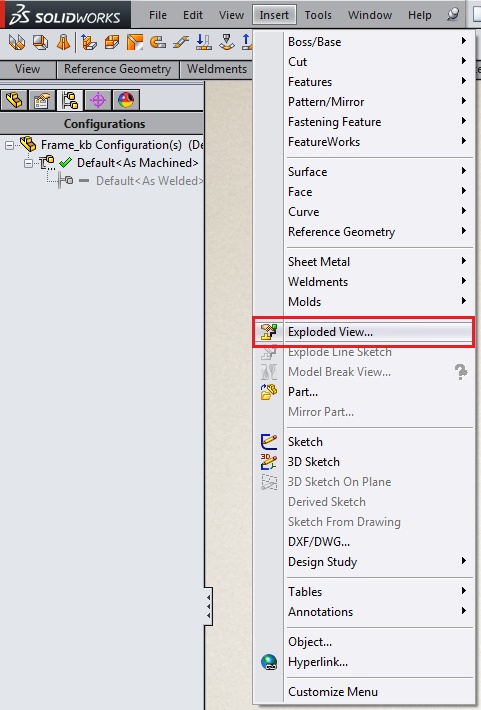The width and height of the screenshot is (481, 710).
Task: Select the Lofted-Bend tool icon
Action: pyautogui.click(x=63, y=43)
